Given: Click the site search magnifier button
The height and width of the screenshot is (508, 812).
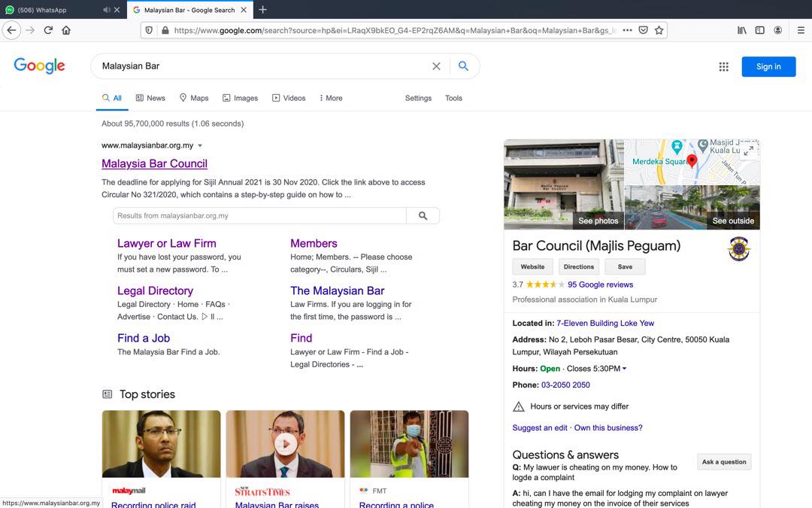Looking at the screenshot, I should 423,216.
